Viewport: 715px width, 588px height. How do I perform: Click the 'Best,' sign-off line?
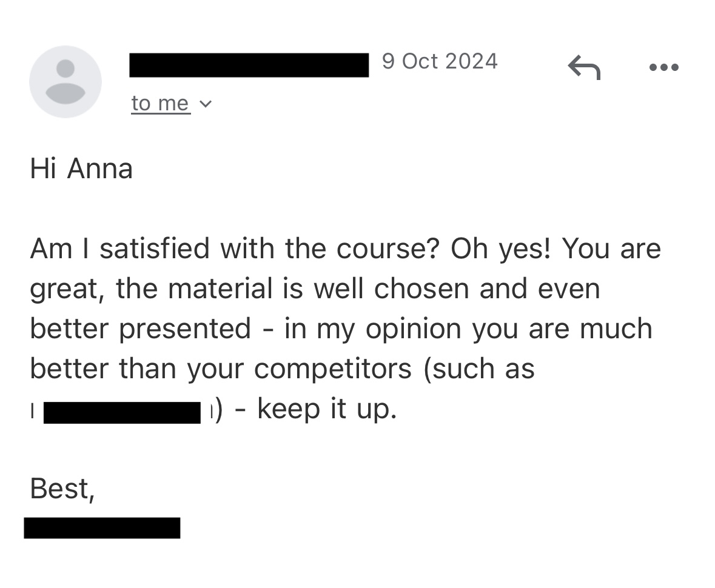[62, 489]
